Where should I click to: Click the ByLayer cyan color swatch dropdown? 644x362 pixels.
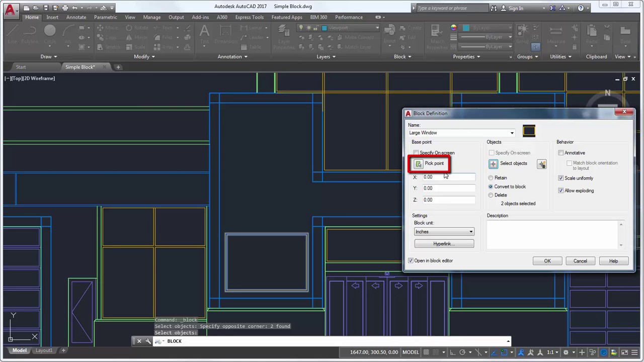[486, 28]
